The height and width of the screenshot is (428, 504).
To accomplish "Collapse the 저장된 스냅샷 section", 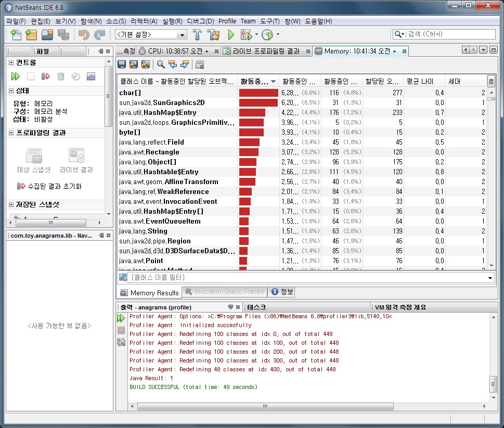I will (11, 205).
